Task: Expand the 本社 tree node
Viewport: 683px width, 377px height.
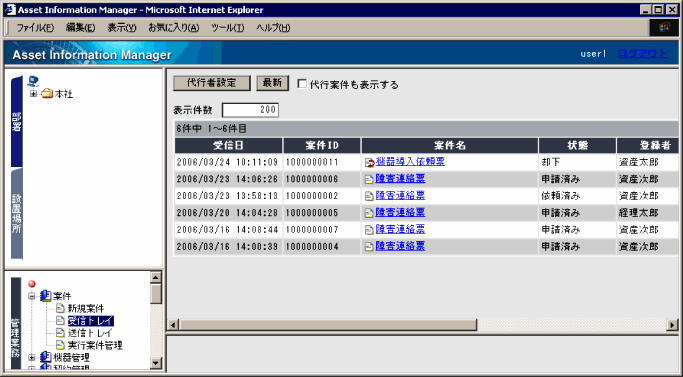Action: (33, 94)
